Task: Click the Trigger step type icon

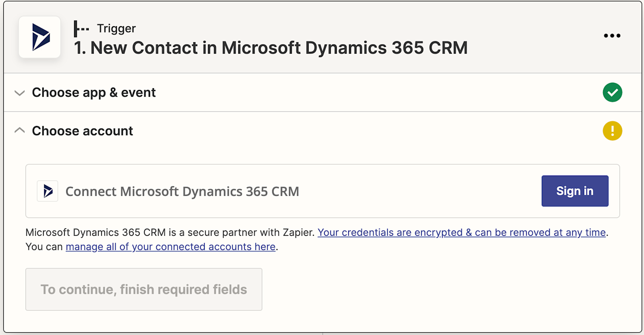Action: click(81, 28)
